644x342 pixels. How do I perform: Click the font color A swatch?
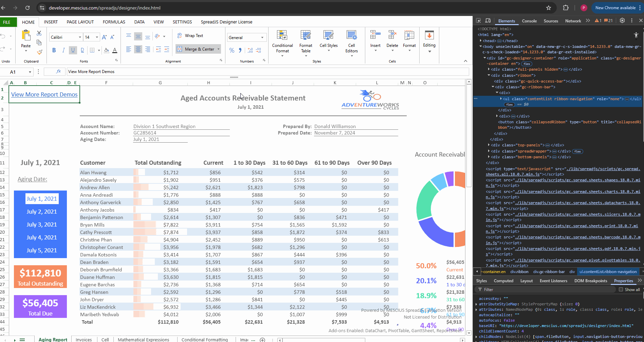tap(115, 50)
